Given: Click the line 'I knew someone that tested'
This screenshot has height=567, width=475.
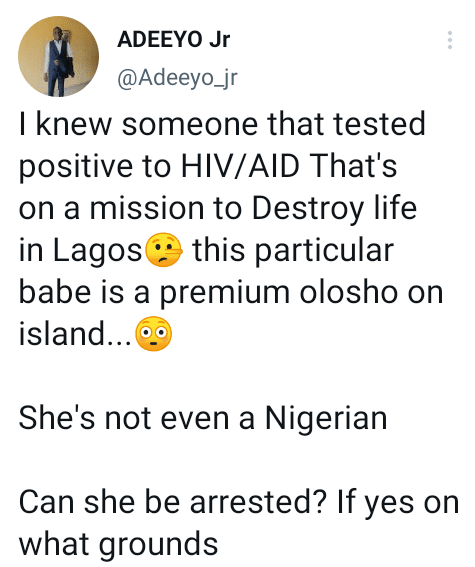Looking at the screenshot, I should tap(222, 124).
